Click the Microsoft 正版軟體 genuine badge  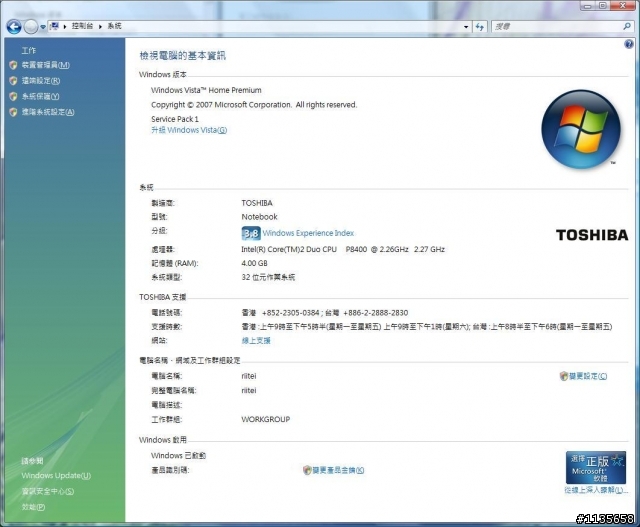[x=596, y=467]
